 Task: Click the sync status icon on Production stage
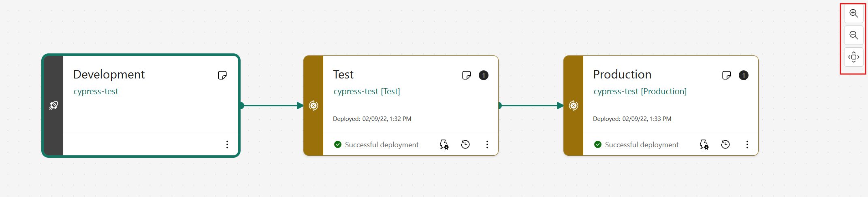[x=574, y=106]
